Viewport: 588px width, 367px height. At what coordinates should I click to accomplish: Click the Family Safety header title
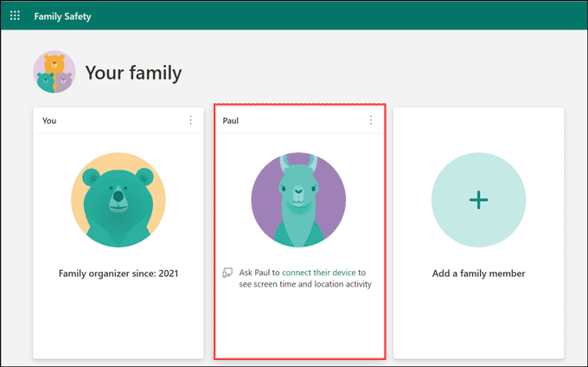coord(62,16)
